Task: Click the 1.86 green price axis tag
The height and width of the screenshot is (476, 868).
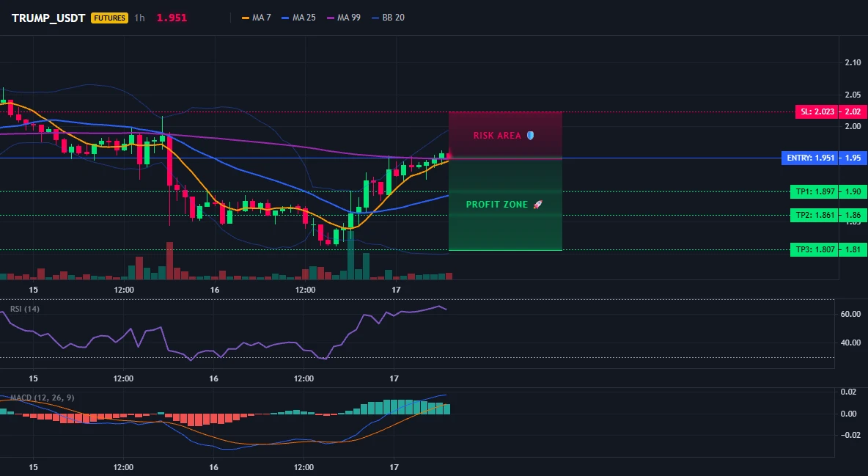Action: click(x=853, y=215)
